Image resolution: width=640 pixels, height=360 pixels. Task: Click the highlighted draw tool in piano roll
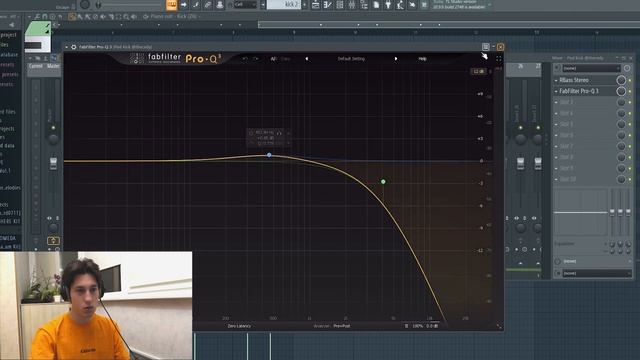(72, 17)
